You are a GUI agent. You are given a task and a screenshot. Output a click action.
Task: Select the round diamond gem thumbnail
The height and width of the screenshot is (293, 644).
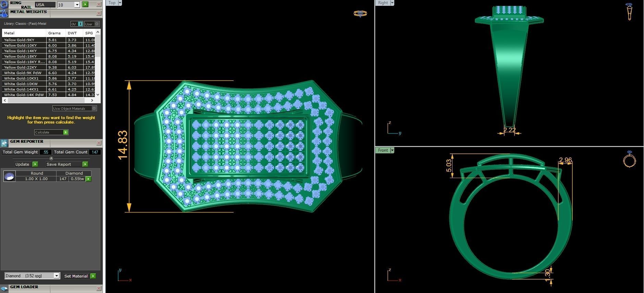click(x=9, y=176)
